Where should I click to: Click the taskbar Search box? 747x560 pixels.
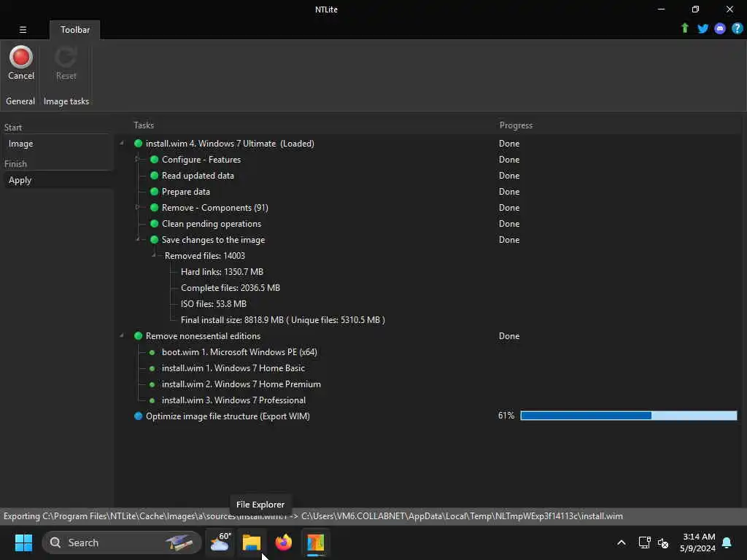122,542
